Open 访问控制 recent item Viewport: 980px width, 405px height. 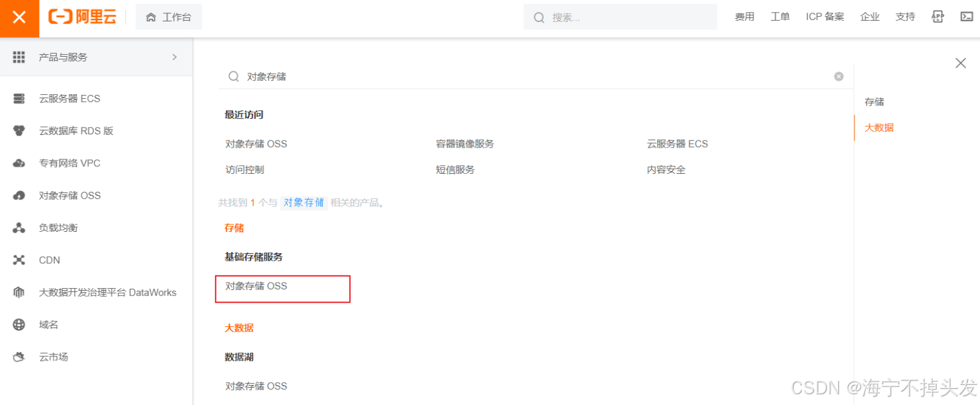(244, 170)
